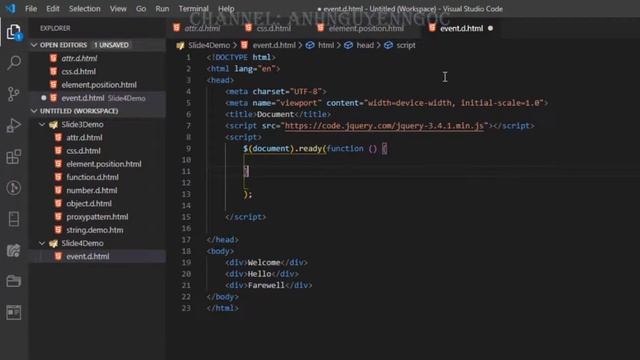The width and height of the screenshot is (640, 360).
Task: Click head breadcrumb segment
Action: coord(365,45)
